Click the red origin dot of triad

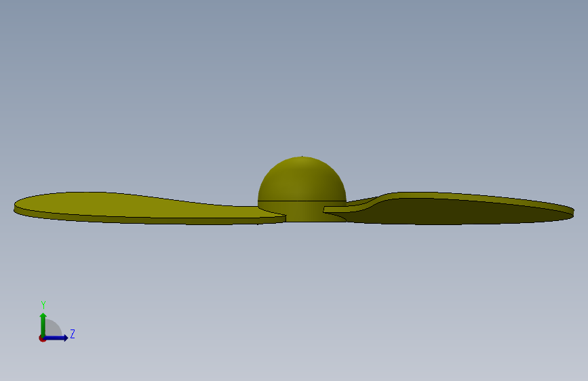pyautogui.click(x=42, y=338)
